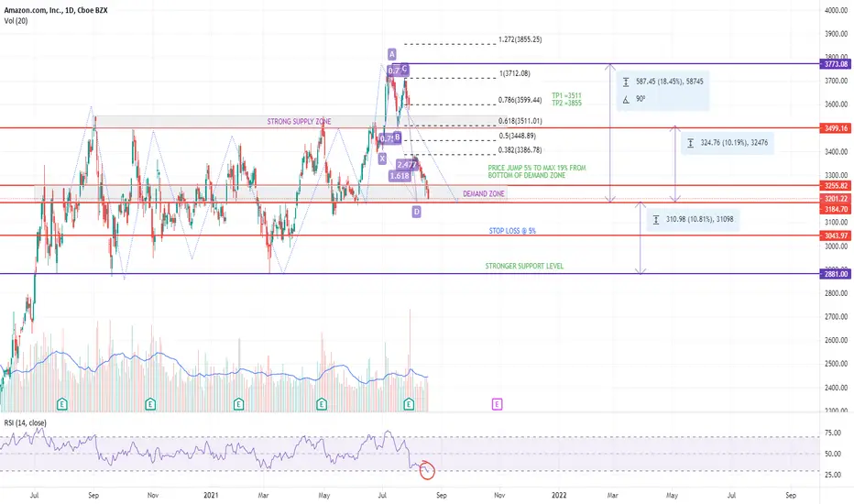The image size is (854, 504).
Task: Click the 3255.82 red price tag
Action: (x=836, y=186)
